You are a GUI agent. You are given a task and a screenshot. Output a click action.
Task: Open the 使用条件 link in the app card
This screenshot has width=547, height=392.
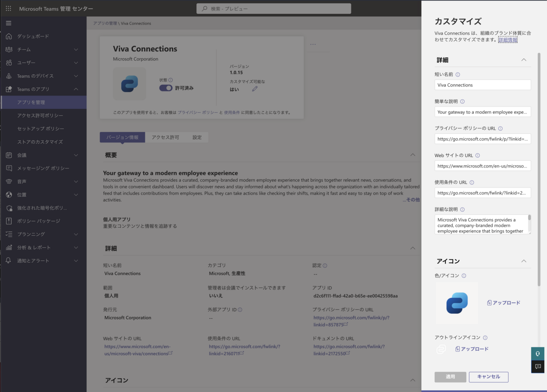(232, 112)
